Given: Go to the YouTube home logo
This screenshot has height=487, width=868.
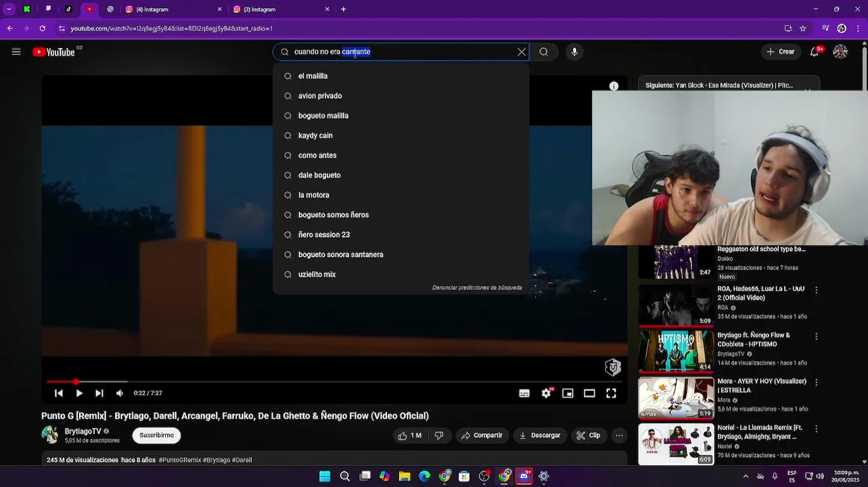Looking at the screenshot, I should tap(53, 52).
